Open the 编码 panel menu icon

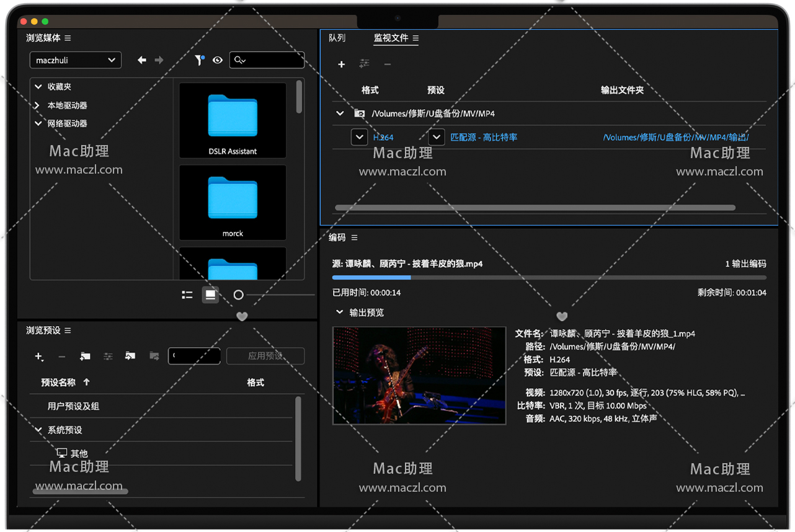355,238
